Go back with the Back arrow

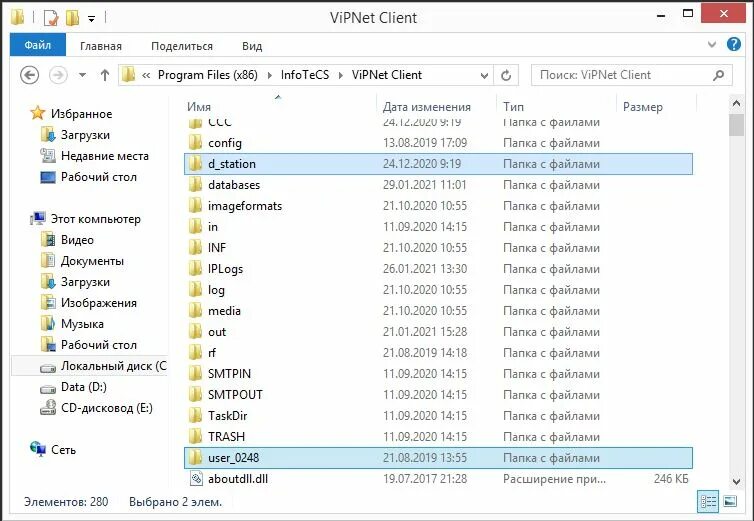coord(29,75)
